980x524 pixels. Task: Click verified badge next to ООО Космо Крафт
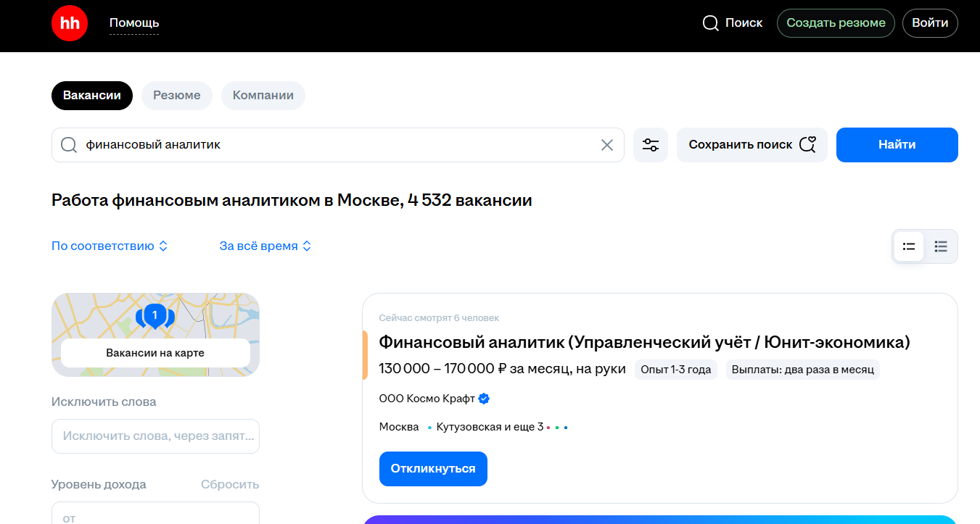485,399
